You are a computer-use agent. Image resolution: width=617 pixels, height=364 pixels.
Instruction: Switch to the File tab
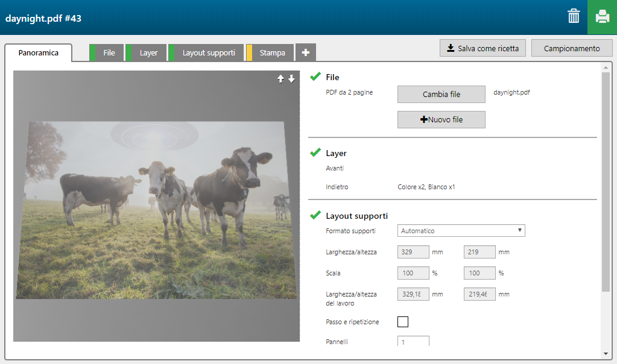coord(109,53)
